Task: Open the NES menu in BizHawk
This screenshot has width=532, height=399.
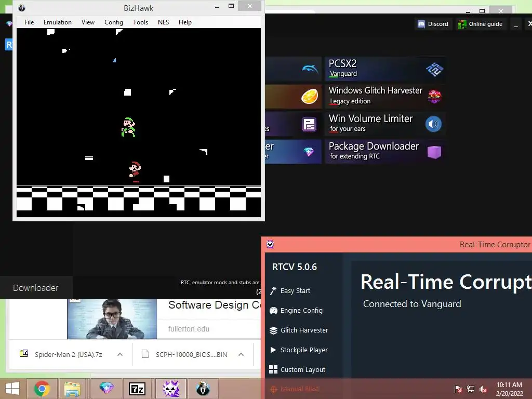Action: coord(163,22)
